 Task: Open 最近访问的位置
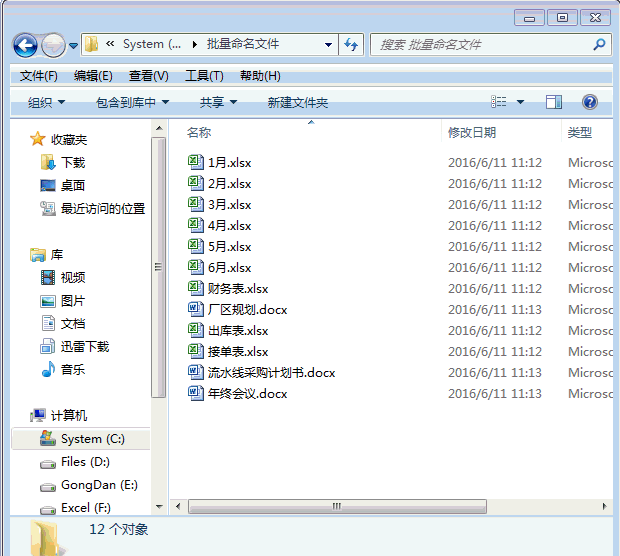point(93,208)
